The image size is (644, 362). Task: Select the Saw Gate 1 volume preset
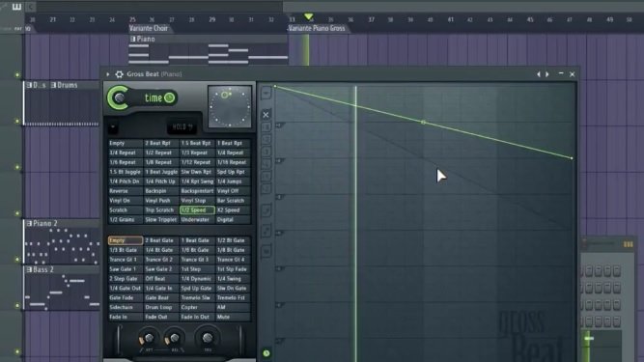click(126, 269)
